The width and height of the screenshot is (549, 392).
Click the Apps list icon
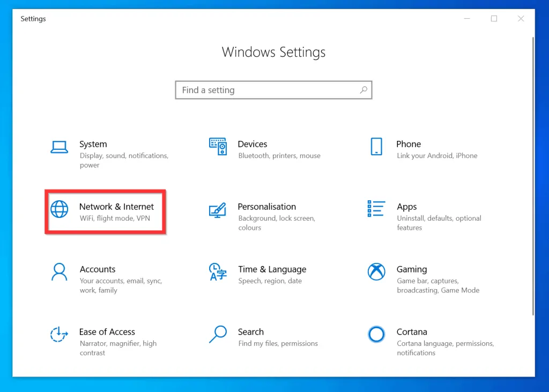point(376,209)
